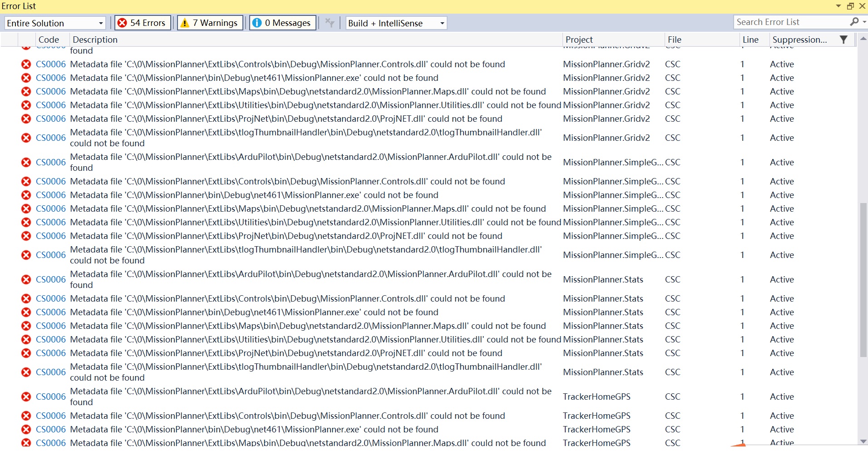
Task: Click error icon of Stats ArduPilot.dll row
Action: tap(26, 279)
